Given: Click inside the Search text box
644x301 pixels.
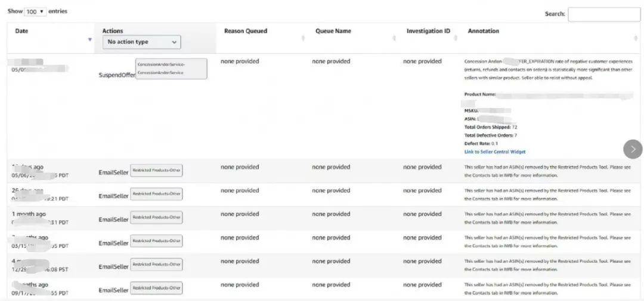Looking at the screenshot, I should click(603, 14).
